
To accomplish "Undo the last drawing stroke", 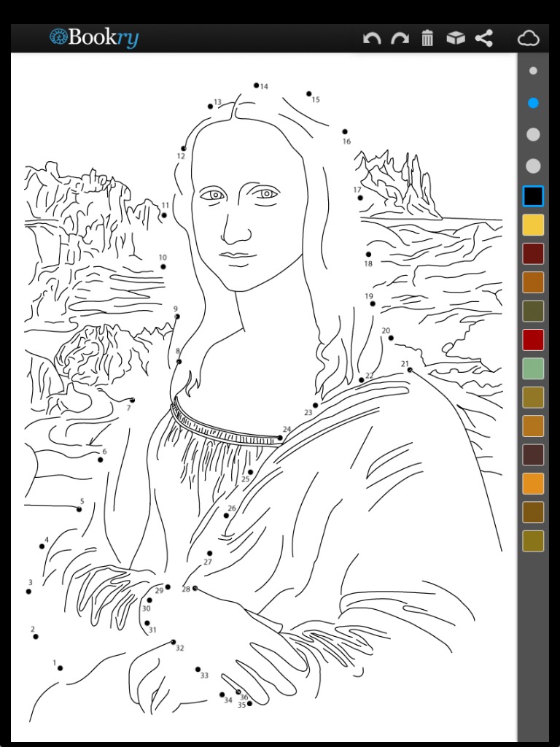I will [x=372, y=39].
